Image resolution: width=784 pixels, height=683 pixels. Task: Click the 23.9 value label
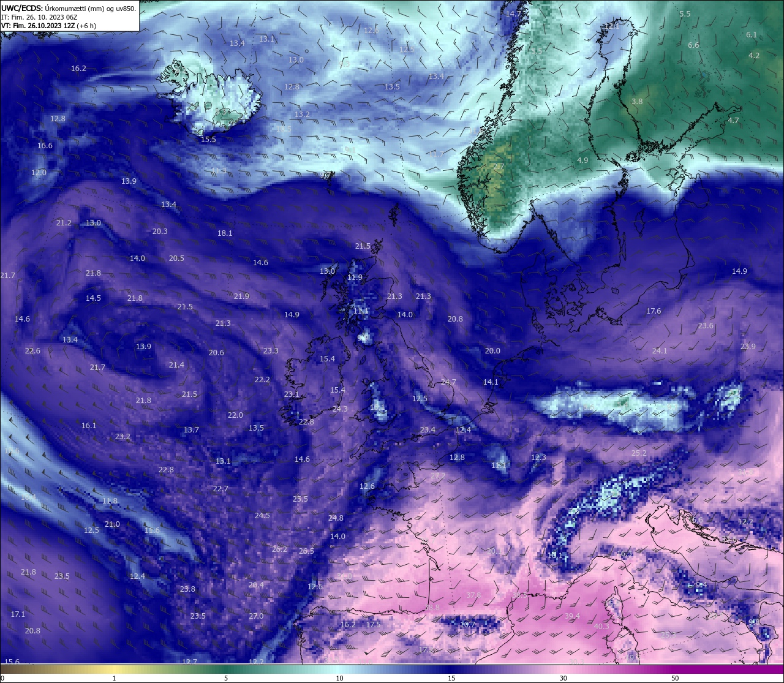click(x=748, y=347)
